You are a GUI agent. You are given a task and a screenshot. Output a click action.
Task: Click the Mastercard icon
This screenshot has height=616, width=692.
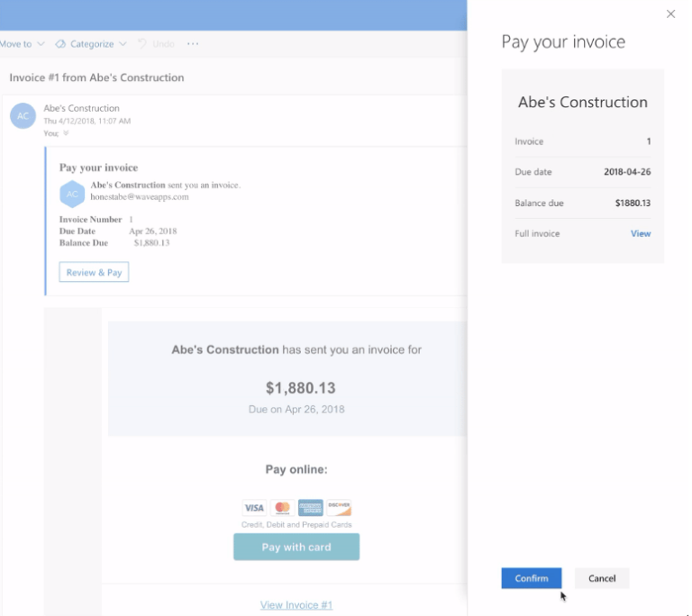[x=282, y=507]
